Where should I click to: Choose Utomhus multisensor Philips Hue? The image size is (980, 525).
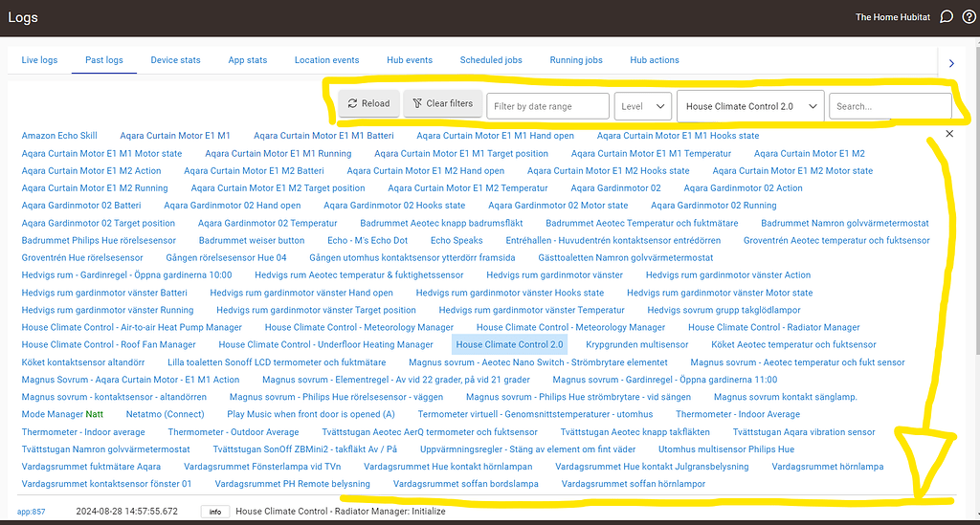point(726,448)
